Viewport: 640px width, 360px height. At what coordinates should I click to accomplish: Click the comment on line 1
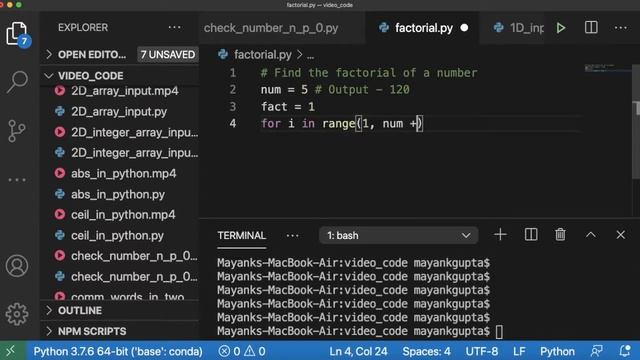pyautogui.click(x=369, y=73)
